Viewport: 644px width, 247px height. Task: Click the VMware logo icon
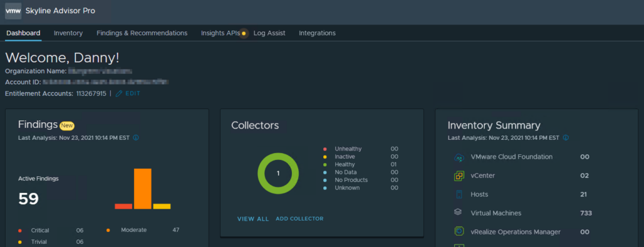13,11
